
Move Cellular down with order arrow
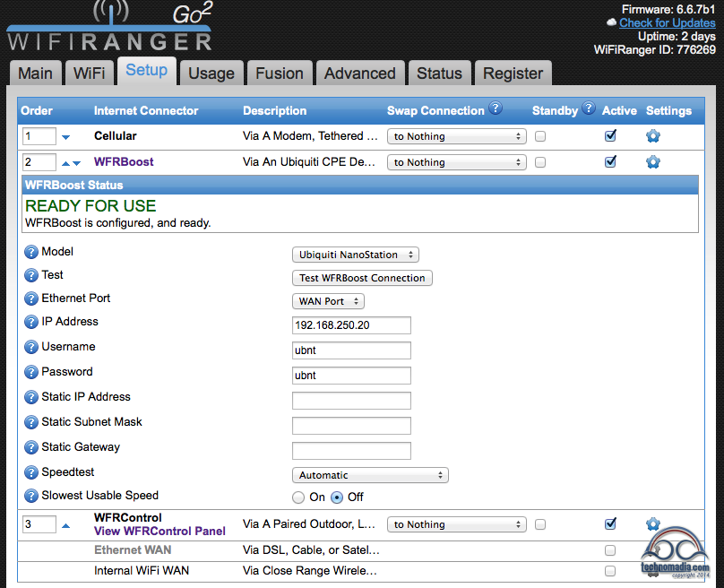66,137
